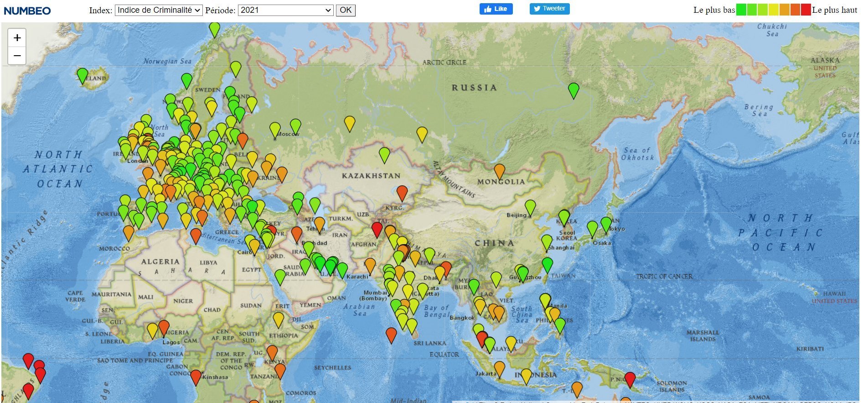Click the yellow marker beside the Lagos marker

(153, 330)
